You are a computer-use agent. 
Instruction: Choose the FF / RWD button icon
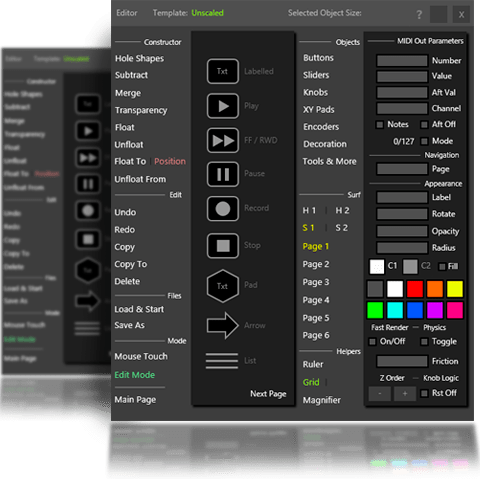(223, 140)
